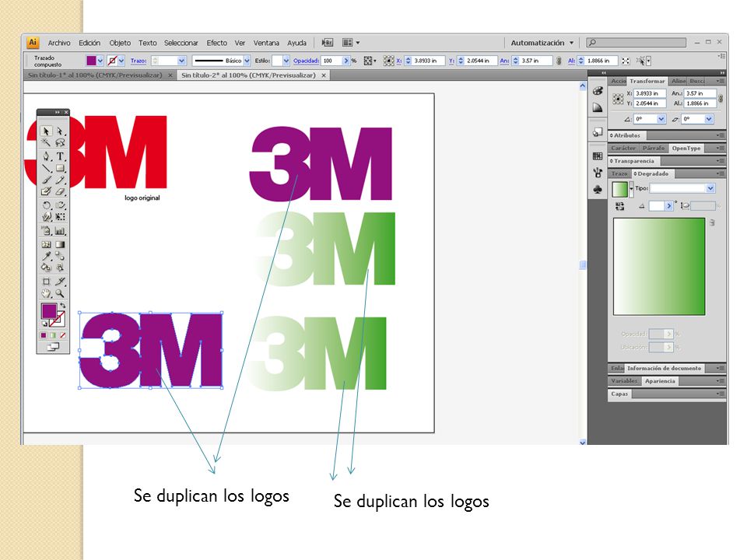Choose the Warp tool
The image size is (747, 560).
[46, 217]
